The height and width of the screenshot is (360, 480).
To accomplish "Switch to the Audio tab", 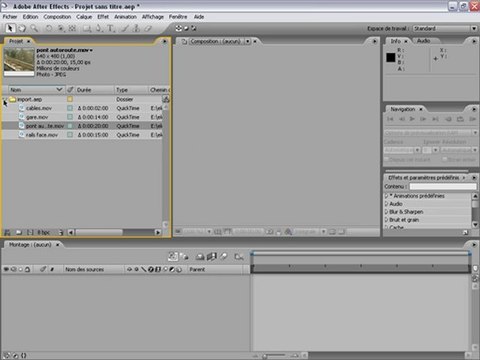I will tap(423, 41).
